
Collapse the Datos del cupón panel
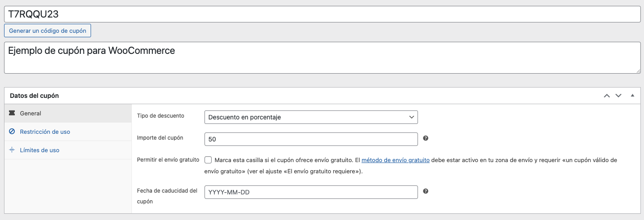(x=632, y=96)
